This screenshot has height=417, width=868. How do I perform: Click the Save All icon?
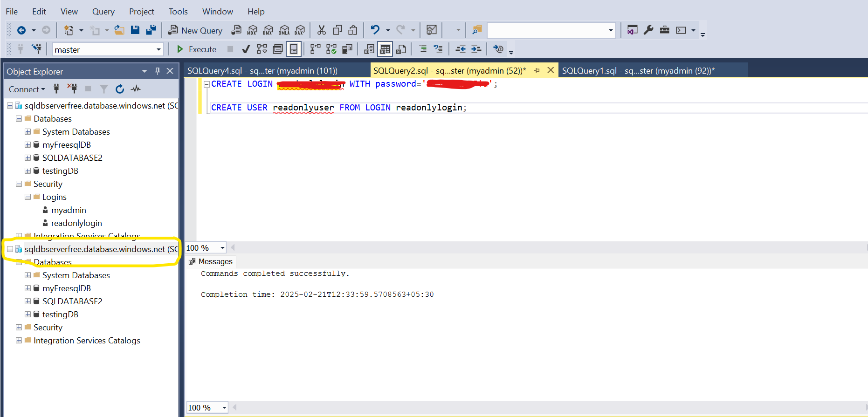click(x=151, y=30)
